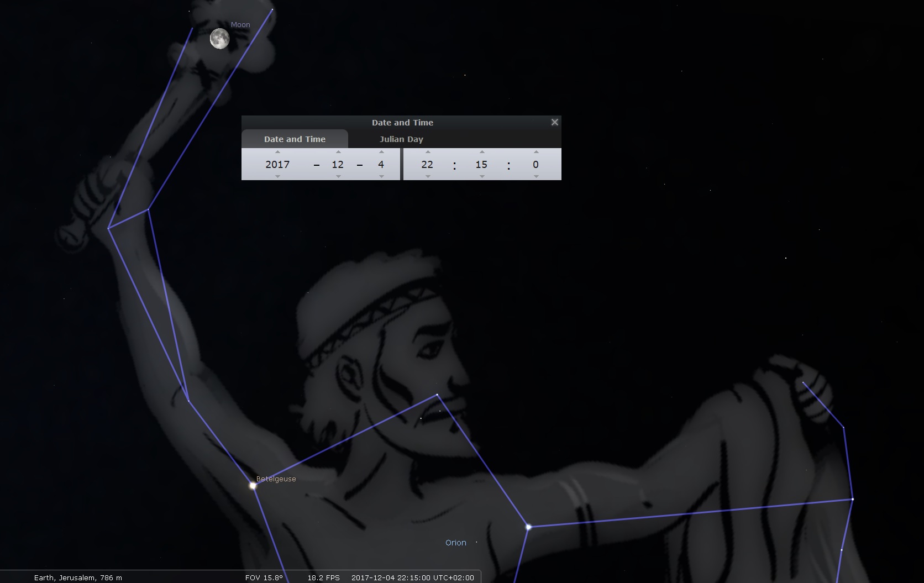The width and height of the screenshot is (924, 583).
Task: Increase the month value with up arrow
Action: pyautogui.click(x=338, y=152)
